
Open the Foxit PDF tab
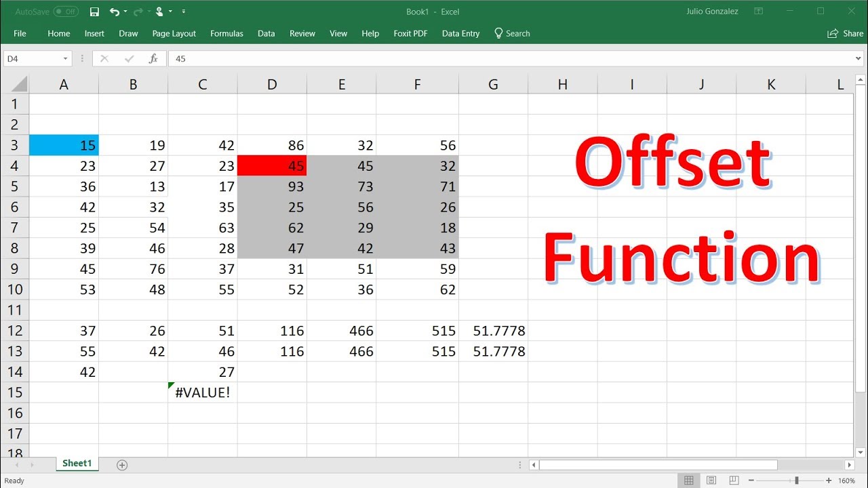click(410, 33)
